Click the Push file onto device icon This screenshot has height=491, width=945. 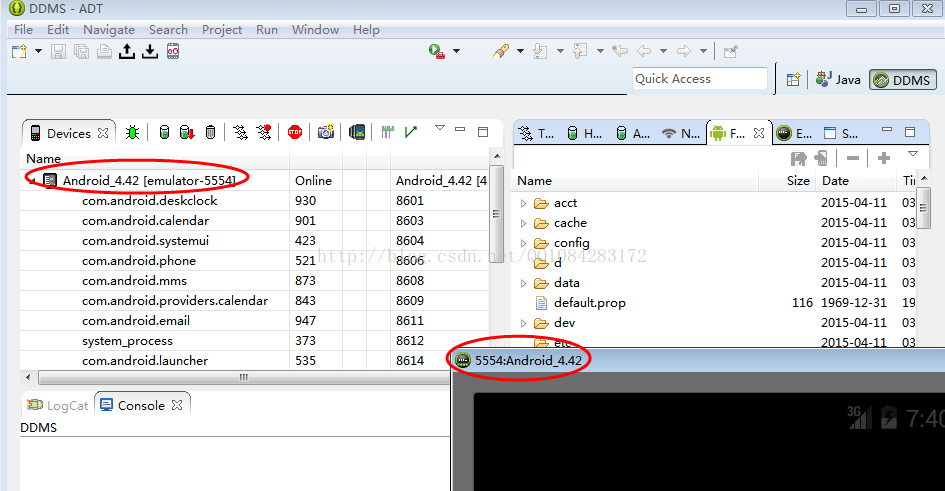tap(821, 158)
